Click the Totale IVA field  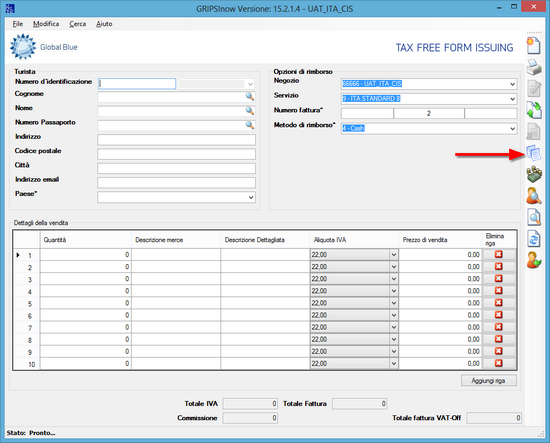pyautogui.click(x=250, y=404)
